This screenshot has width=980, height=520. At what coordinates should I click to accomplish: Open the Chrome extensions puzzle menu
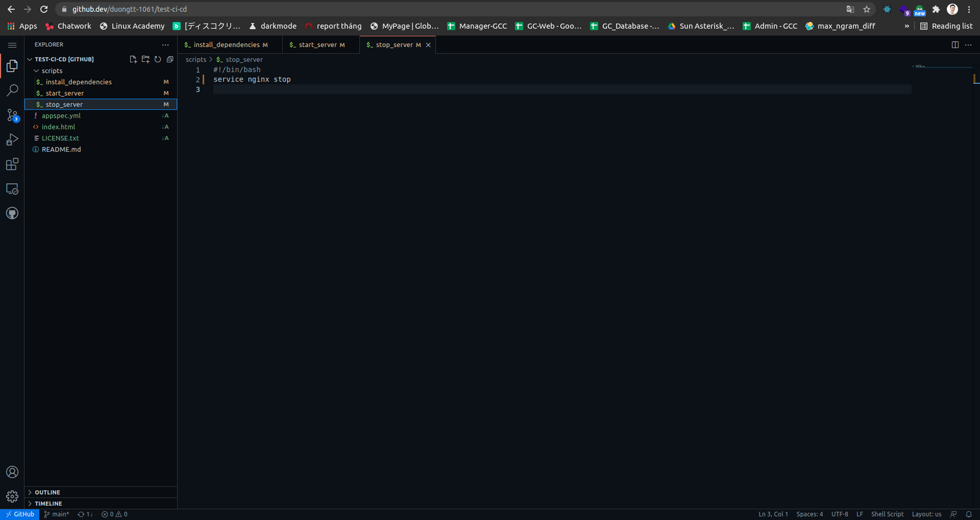[936, 10]
